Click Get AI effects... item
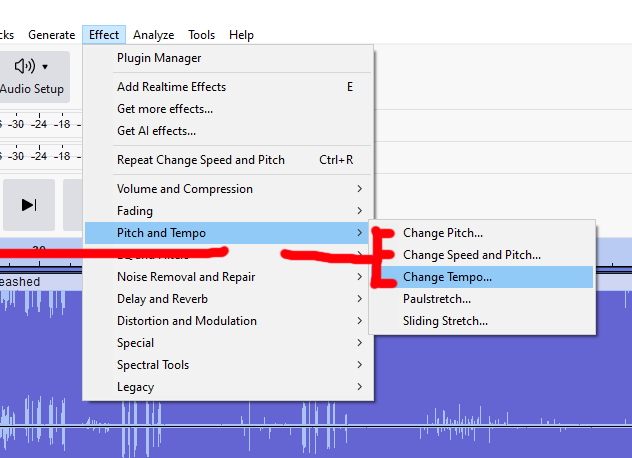 click(156, 131)
